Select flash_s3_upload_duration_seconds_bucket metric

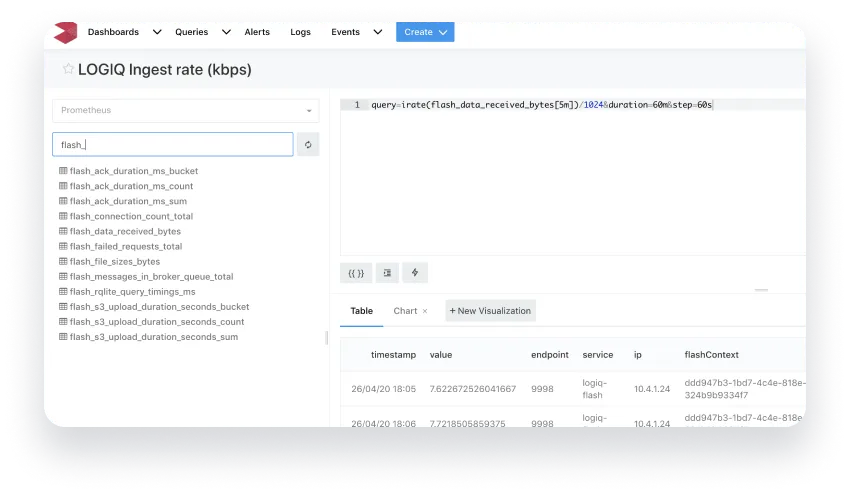(160, 307)
